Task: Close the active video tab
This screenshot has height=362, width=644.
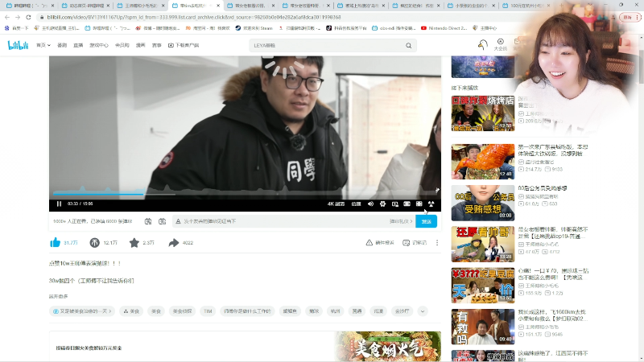Action: click(218, 6)
